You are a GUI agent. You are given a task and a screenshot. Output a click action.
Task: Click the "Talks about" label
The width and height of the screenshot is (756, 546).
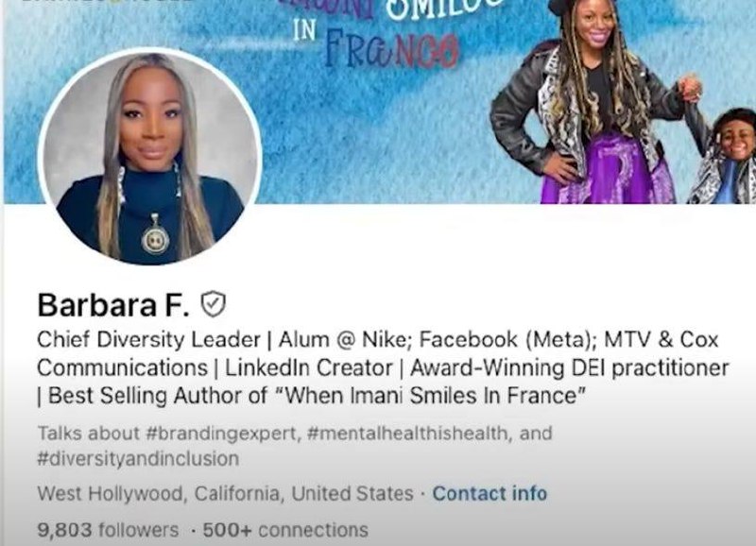pos(88,433)
